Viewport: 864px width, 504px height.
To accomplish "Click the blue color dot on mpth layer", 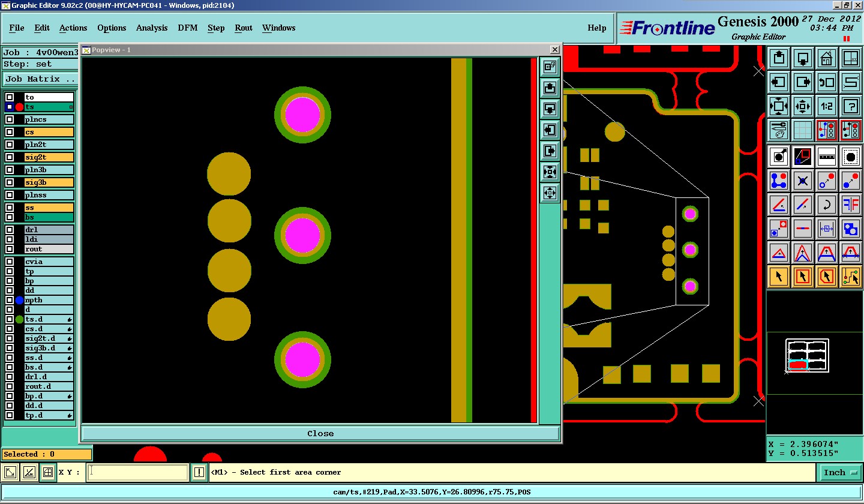I will click(x=19, y=300).
